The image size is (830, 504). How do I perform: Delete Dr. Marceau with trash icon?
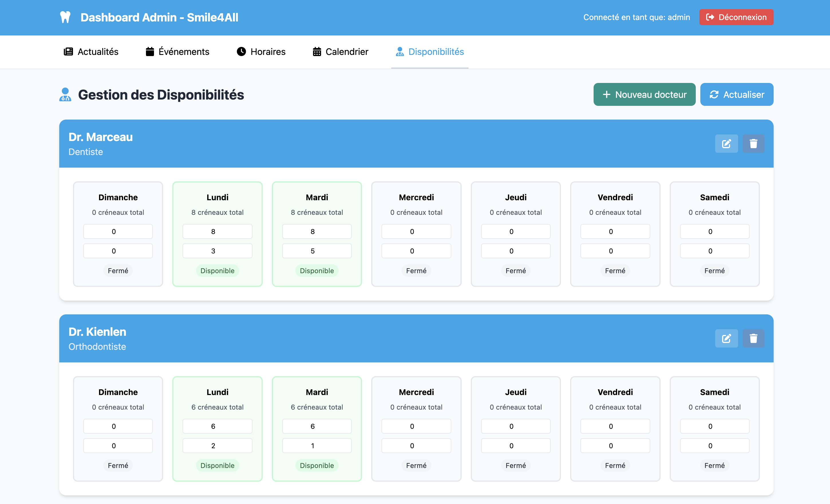tap(753, 144)
